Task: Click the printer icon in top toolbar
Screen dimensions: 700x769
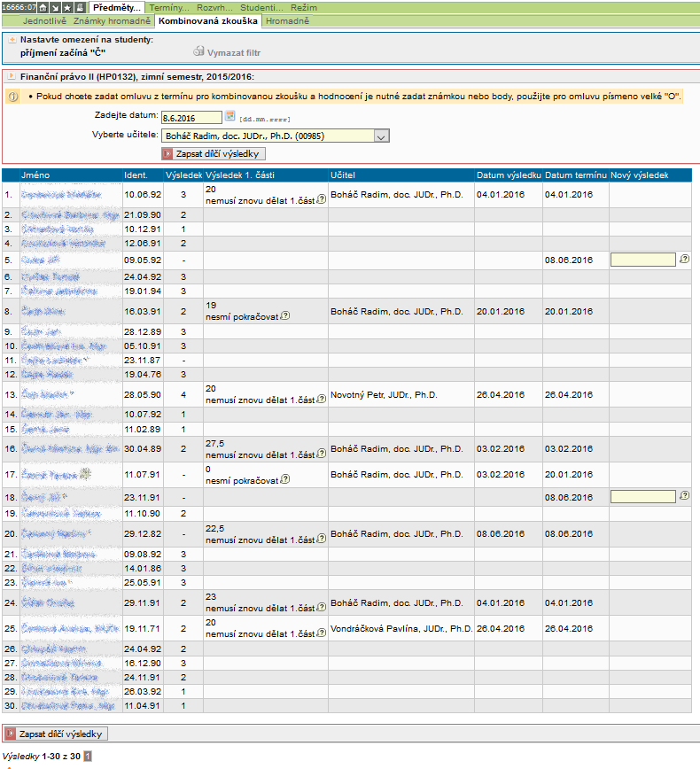Action: [x=80, y=7]
